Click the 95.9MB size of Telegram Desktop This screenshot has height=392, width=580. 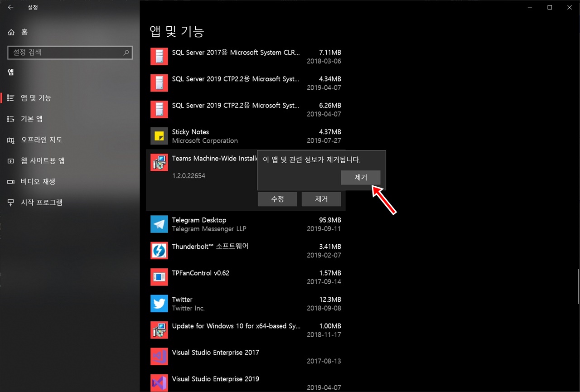coord(330,220)
